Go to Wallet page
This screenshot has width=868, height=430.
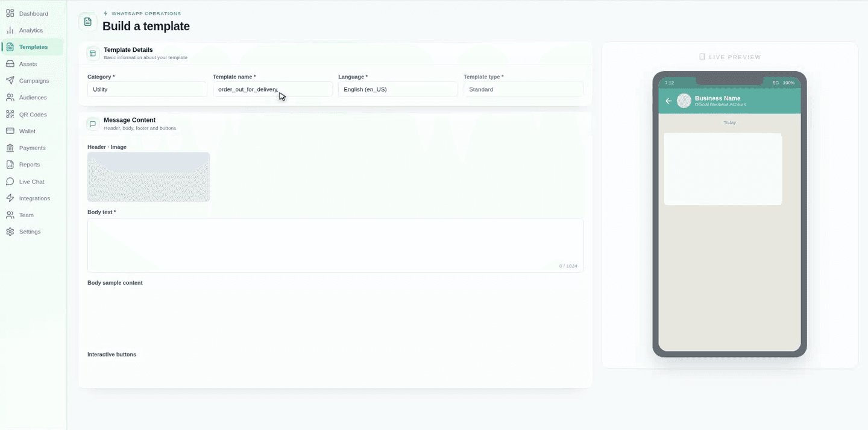point(33,131)
